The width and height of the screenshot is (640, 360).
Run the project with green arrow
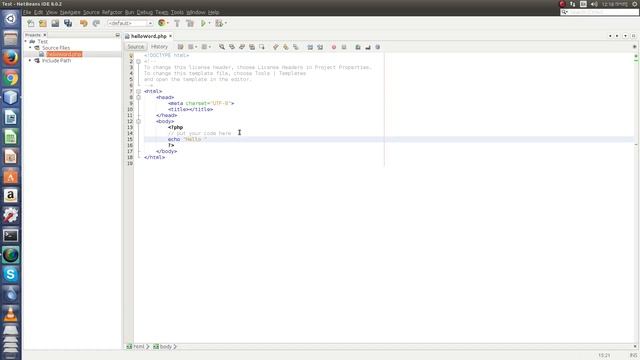pos(203,23)
